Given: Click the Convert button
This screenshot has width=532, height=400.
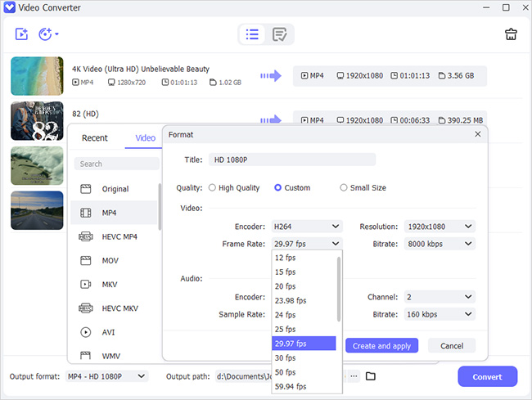Looking at the screenshot, I should point(488,376).
